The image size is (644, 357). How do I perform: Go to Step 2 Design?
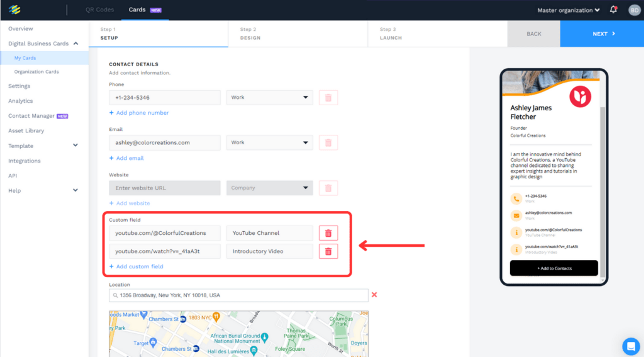(x=298, y=34)
